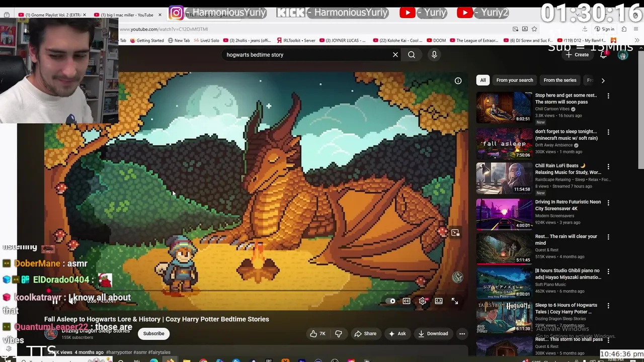
Task: Show more filter chips with right arrow
Action: click(x=603, y=80)
